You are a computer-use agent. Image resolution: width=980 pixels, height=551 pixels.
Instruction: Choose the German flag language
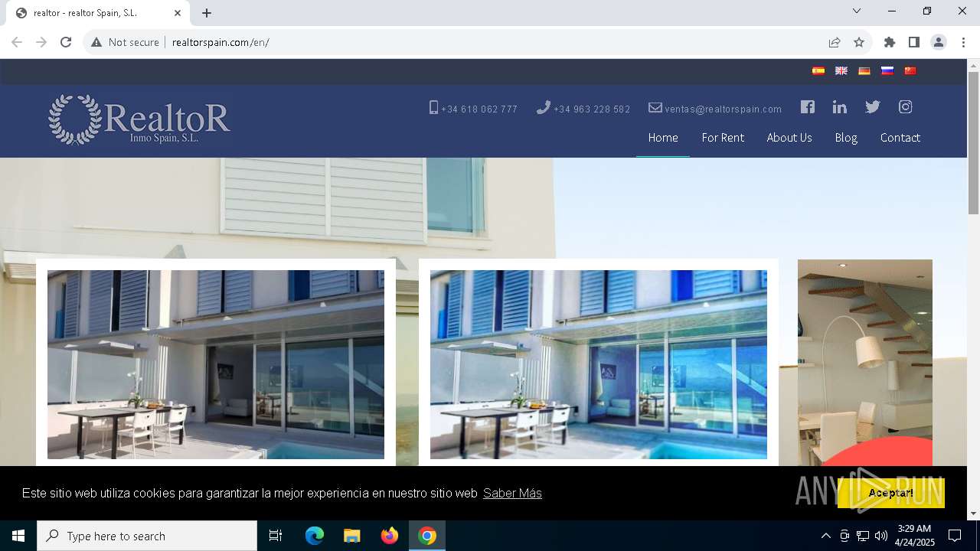(864, 70)
